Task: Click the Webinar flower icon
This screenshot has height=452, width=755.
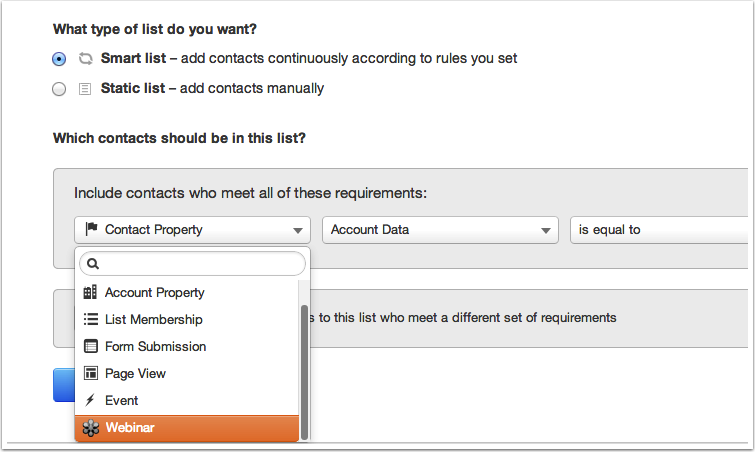Action: [x=91, y=427]
